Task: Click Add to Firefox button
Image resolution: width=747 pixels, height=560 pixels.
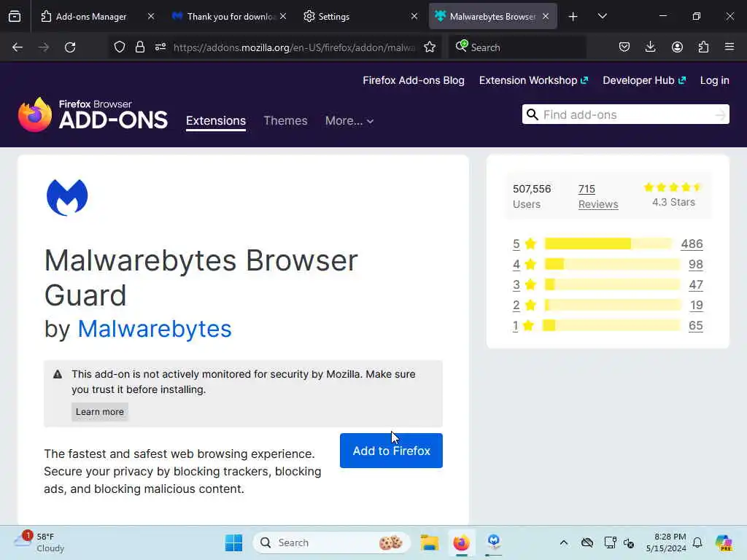Action: [x=391, y=451]
